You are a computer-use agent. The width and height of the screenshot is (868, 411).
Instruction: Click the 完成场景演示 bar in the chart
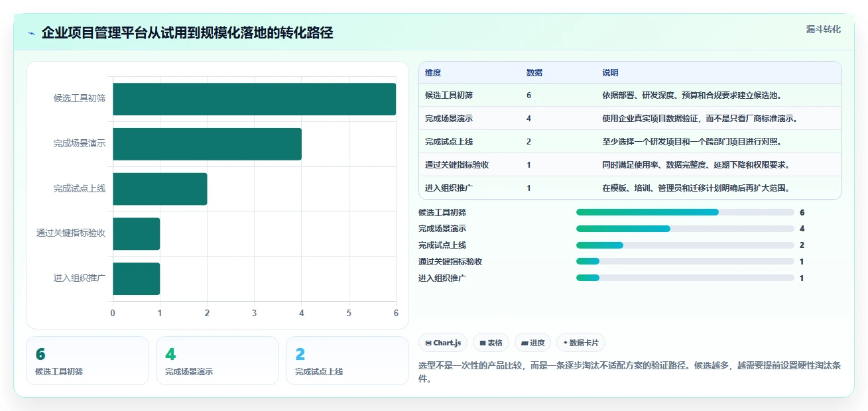click(x=208, y=144)
